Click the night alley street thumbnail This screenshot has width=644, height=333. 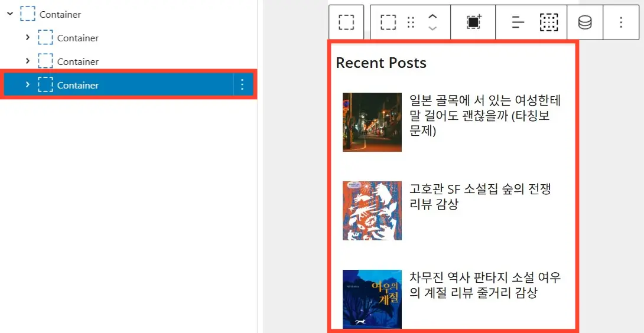pos(372,122)
